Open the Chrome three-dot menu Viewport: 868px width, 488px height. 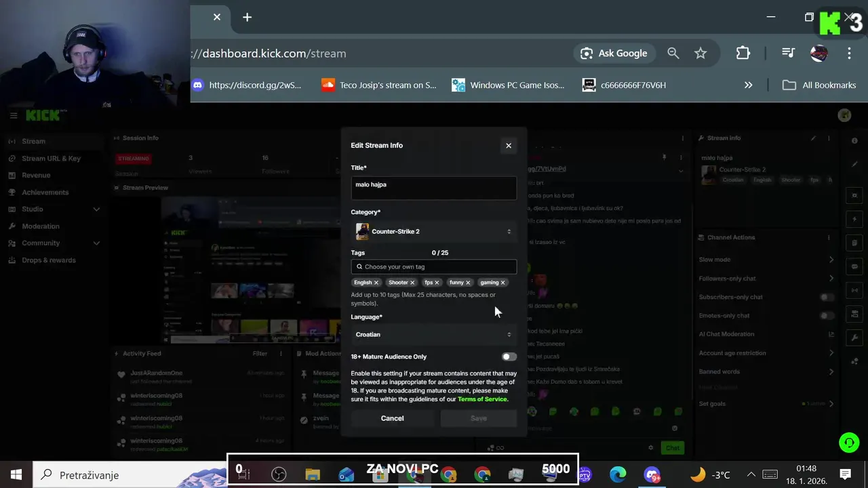(849, 54)
